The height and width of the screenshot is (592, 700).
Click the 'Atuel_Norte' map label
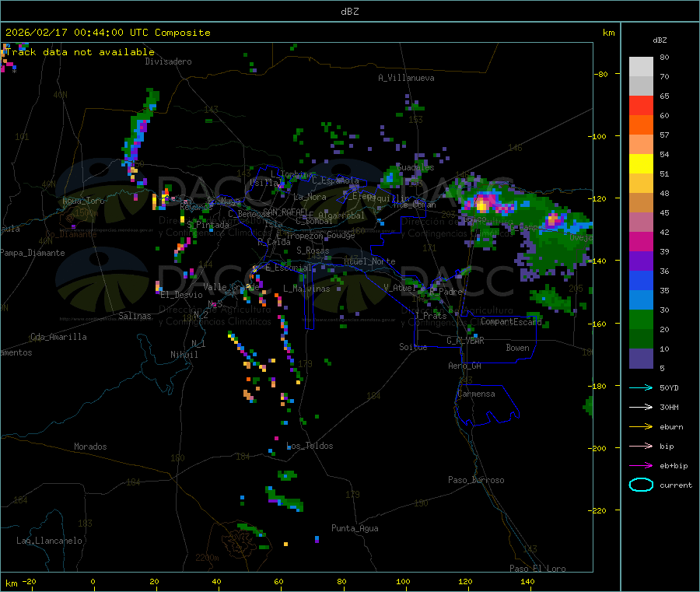(x=369, y=261)
